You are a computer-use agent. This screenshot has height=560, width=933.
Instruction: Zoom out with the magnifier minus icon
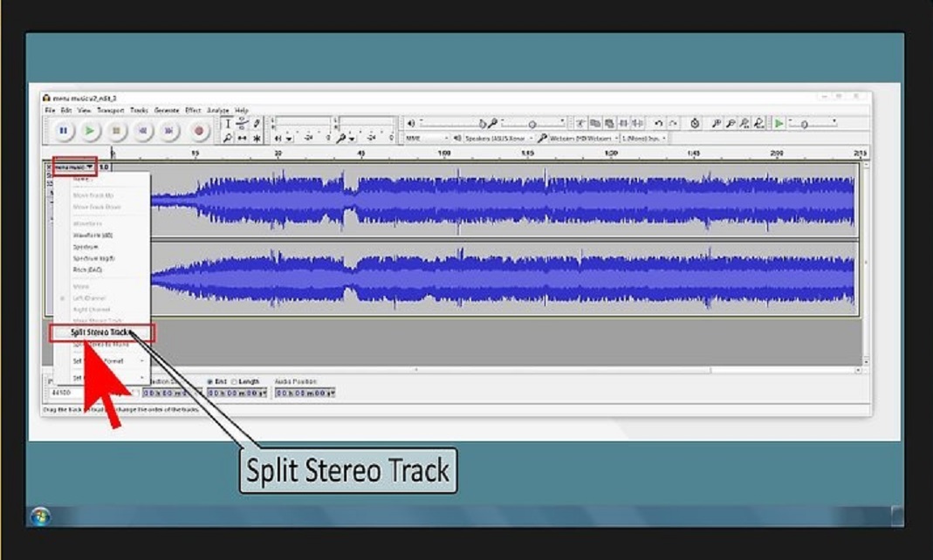731,124
